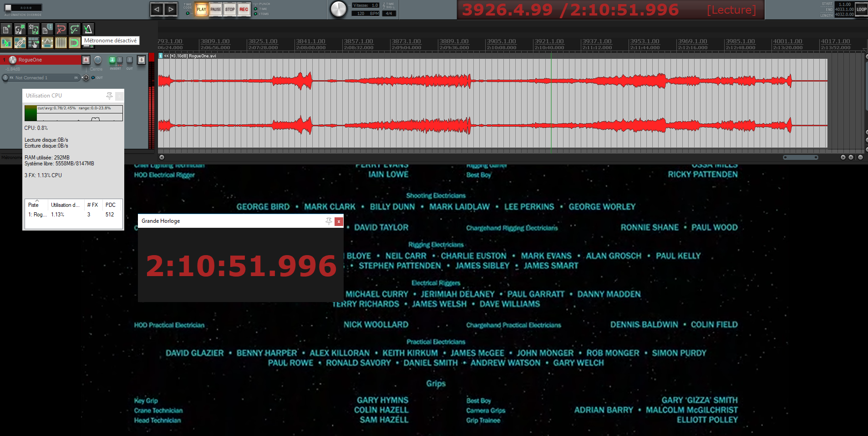Screen dimensions: 868x436
Task: Toggle the grid lines toolbar icon
Action: [x=61, y=43]
